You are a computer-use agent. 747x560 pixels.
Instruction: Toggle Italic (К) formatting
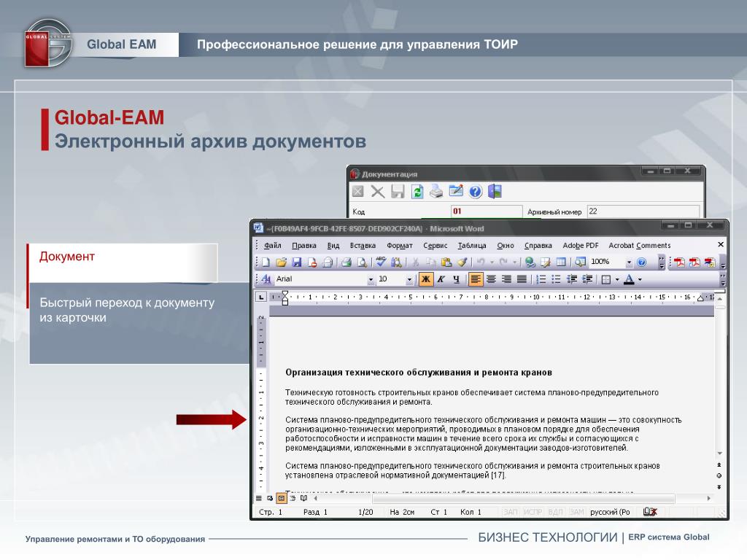pyautogui.click(x=441, y=279)
